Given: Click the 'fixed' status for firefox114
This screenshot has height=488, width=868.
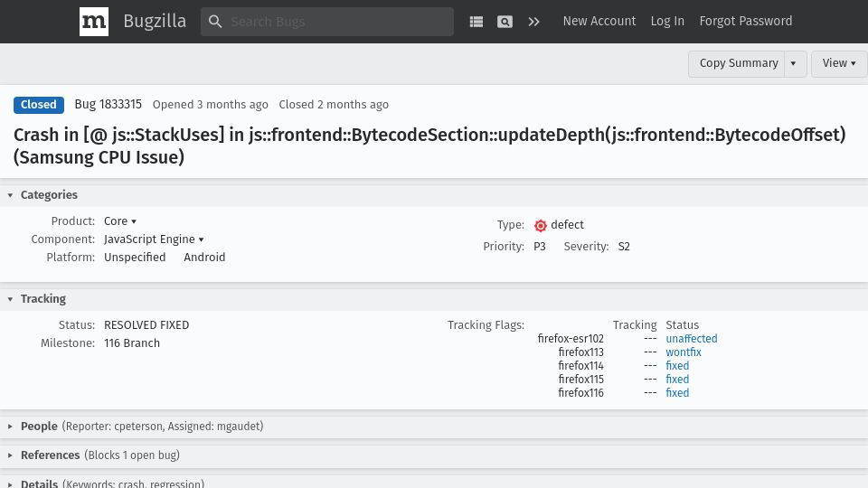Looking at the screenshot, I should pos(677,365).
